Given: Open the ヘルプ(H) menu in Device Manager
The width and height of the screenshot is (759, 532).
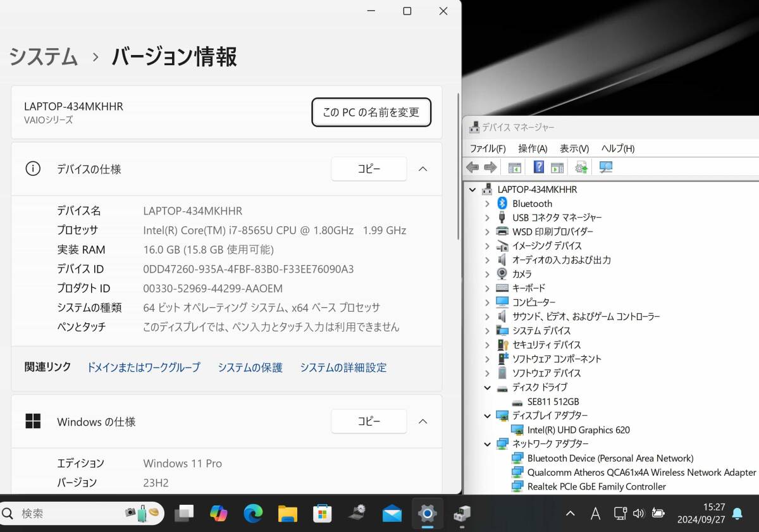Looking at the screenshot, I should coord(618,148).
